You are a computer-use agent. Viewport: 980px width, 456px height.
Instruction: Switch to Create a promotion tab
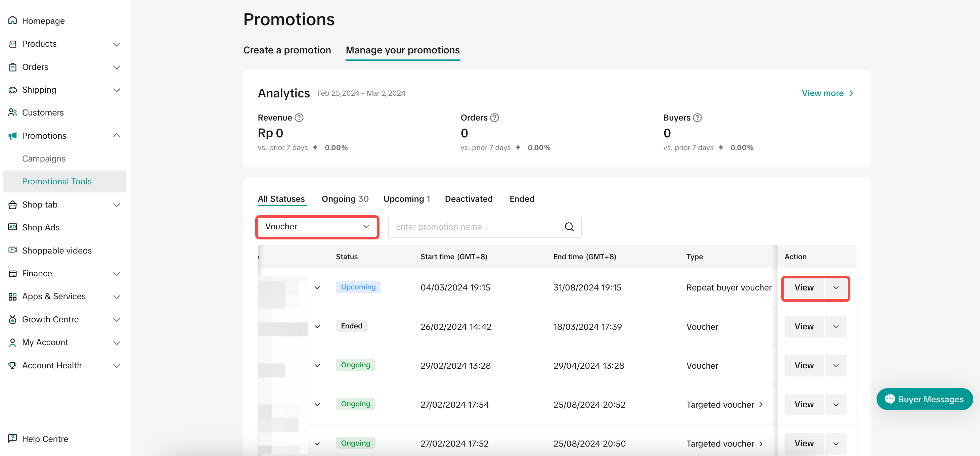(x=287, y=50)
